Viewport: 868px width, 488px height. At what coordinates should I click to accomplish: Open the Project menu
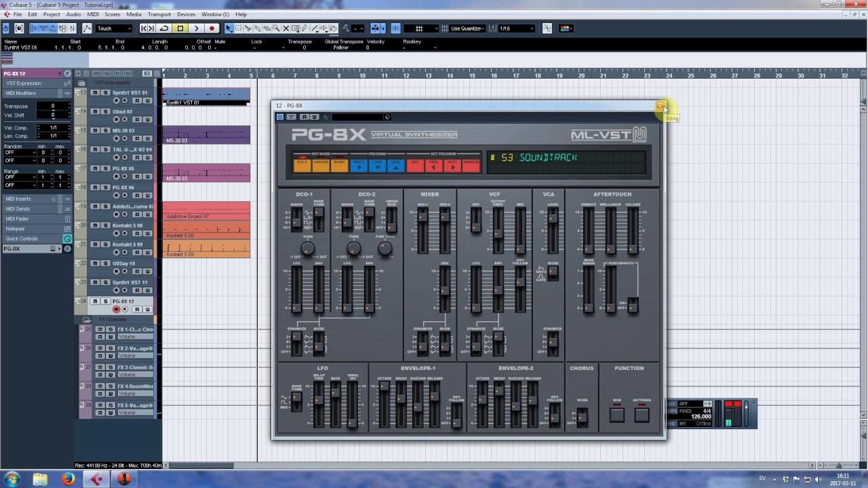pos(52,14)
